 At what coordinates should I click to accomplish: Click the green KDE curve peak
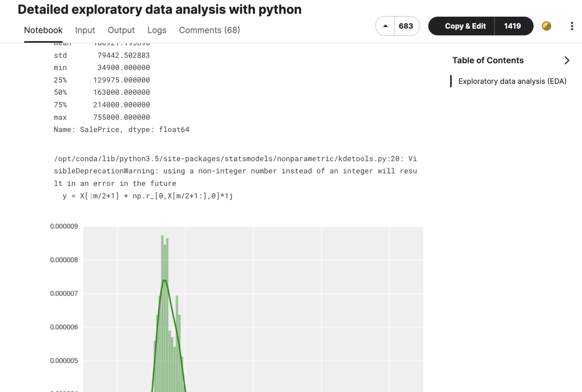click(165, 280)
